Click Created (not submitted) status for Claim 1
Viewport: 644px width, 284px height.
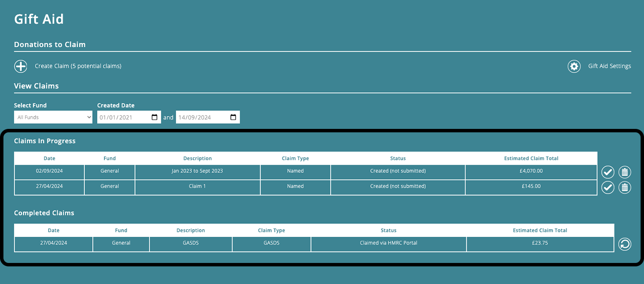[398, 186]
